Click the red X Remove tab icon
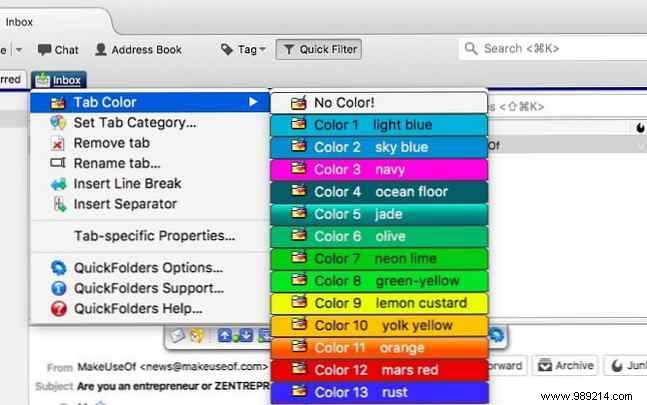This screenshot has width=647, height=405. coord(58,143)
